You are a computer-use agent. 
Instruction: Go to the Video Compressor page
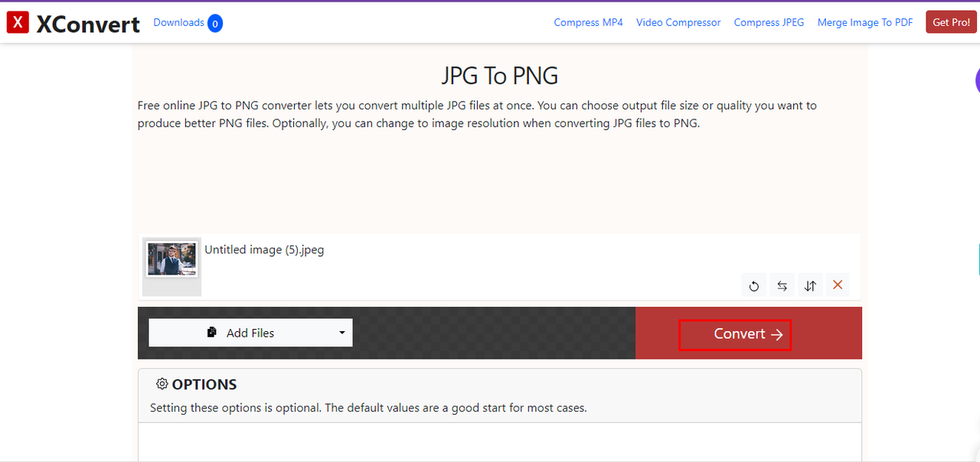point(678,22)
